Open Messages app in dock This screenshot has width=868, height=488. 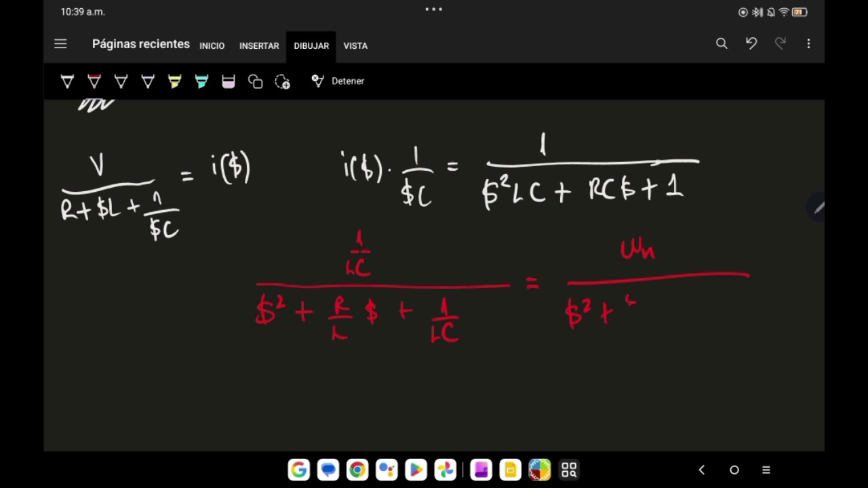[x=328, y=470]
